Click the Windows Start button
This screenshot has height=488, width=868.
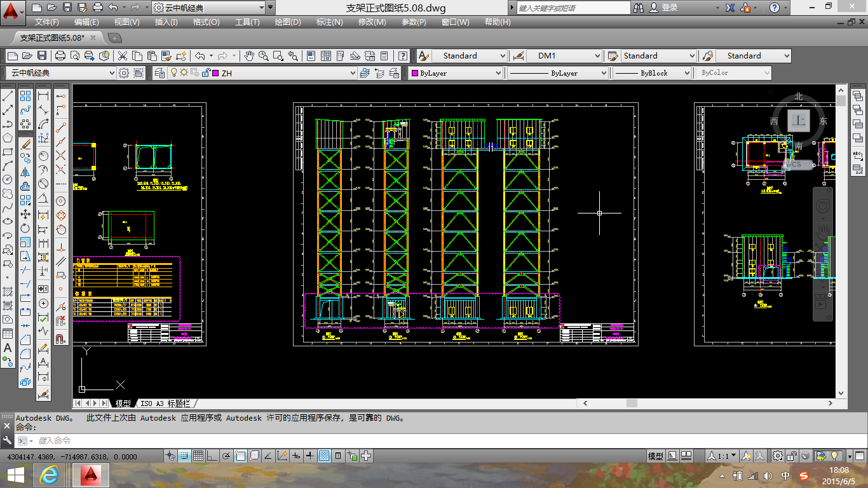[x=15, y=475]
